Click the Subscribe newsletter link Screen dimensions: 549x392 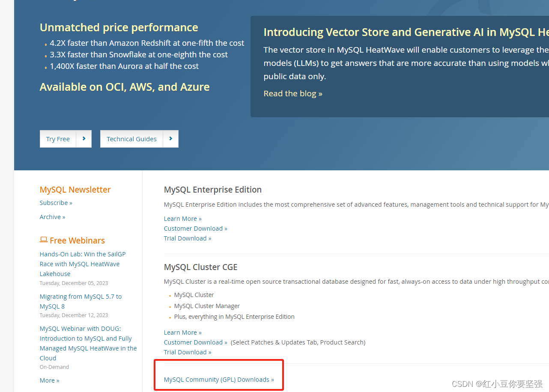tap(56, 203)
